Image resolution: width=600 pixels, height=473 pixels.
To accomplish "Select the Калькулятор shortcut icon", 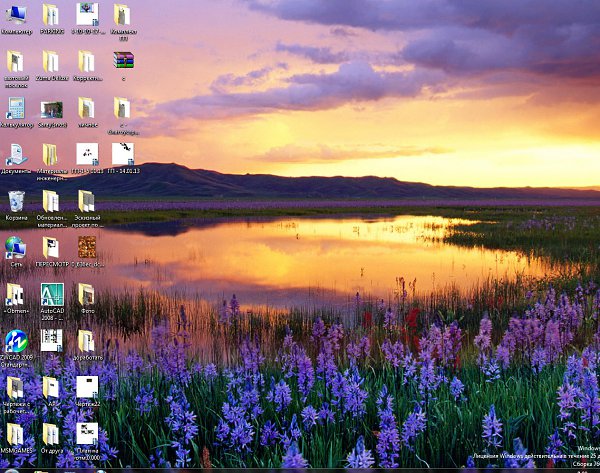I will pyautogui.click(x=16, y=108).
